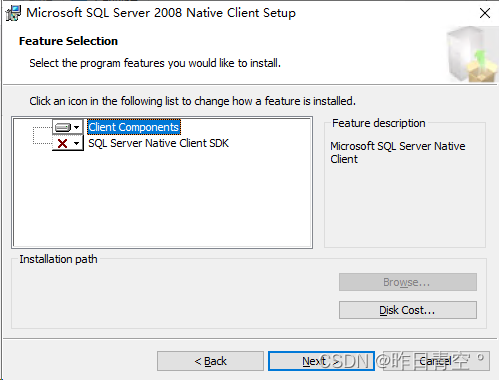Click the setup installer icon in title bar
499x380 pixels.
click(13, 13)
